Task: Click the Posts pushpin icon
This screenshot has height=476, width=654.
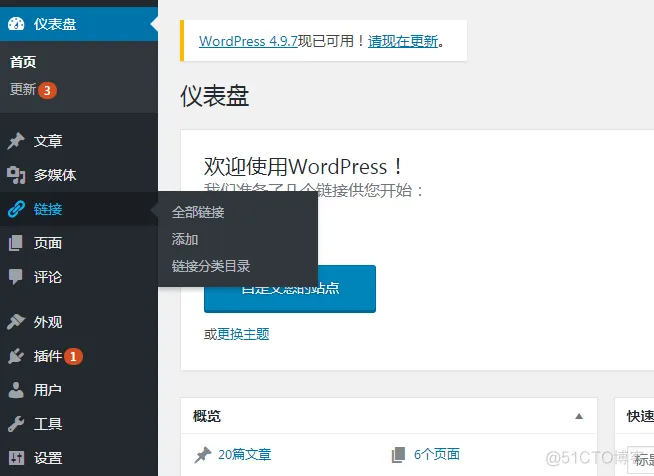Action: point(16,141)
